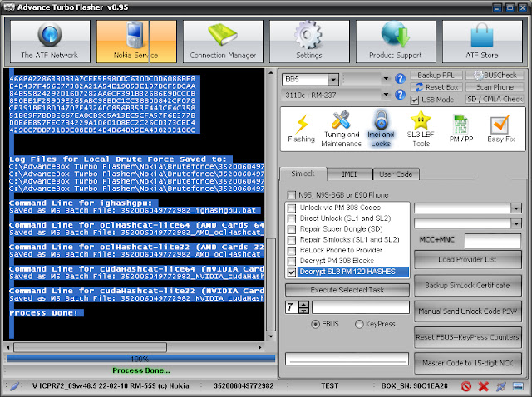This screenshot has width=532, height=397.
Task: Click the 100% progress bar
Action: (140, 359)
